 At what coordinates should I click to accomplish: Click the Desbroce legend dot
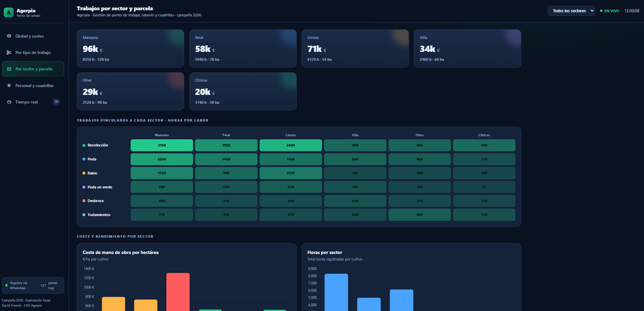pyautogui.click(x=84, y=201)
